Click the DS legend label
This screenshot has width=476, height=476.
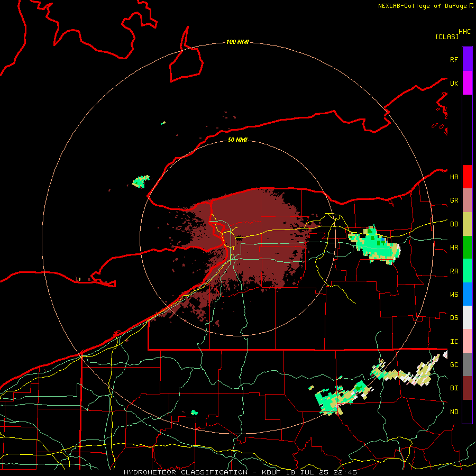click(x=454, y=318)
